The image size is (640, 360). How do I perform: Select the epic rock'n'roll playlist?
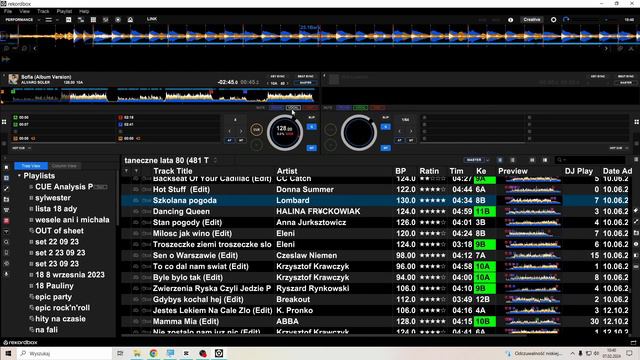tap(62, 308)
